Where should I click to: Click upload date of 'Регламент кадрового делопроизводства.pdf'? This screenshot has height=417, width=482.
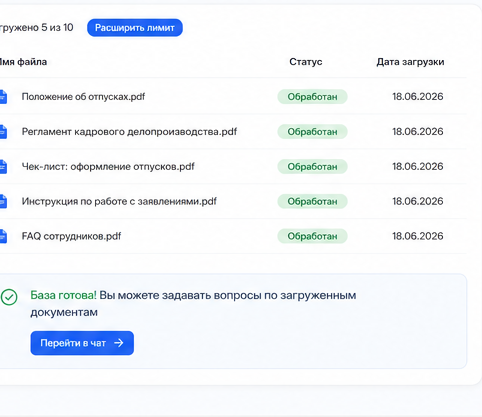tap(418, 132)
